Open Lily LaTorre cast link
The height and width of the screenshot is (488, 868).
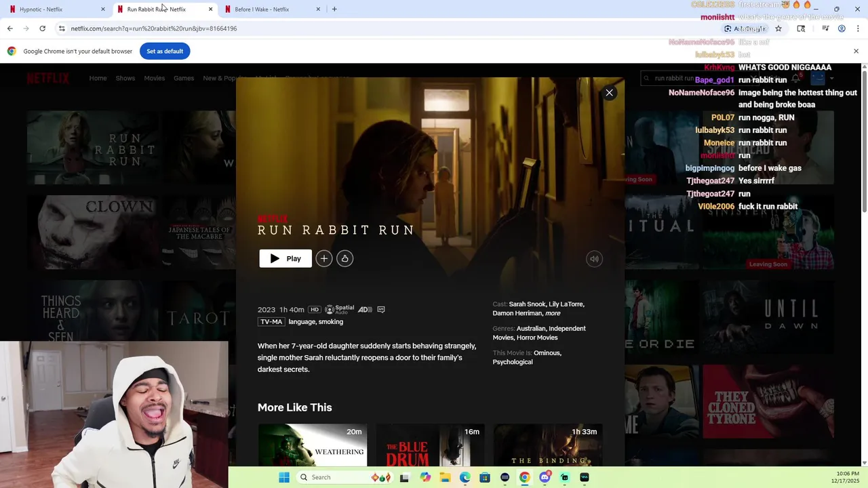point(566,304)
